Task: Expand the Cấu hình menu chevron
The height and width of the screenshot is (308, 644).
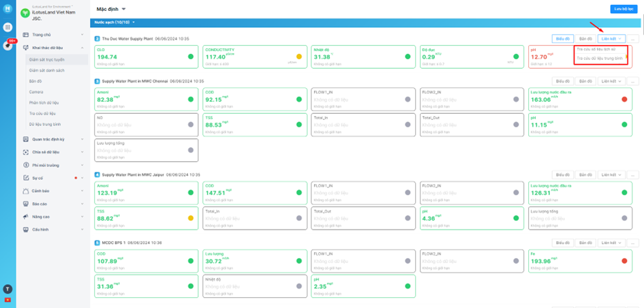Action: (x=82, y=230)
